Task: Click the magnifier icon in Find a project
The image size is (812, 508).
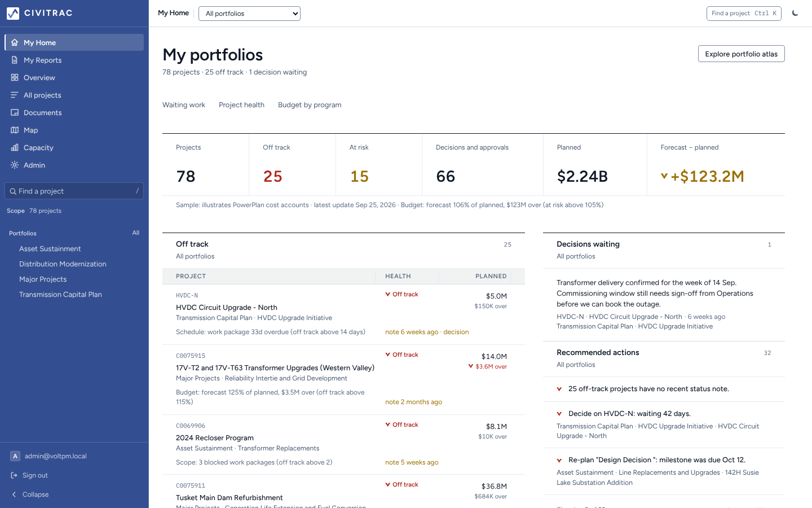Action: (x=12, y=191)
